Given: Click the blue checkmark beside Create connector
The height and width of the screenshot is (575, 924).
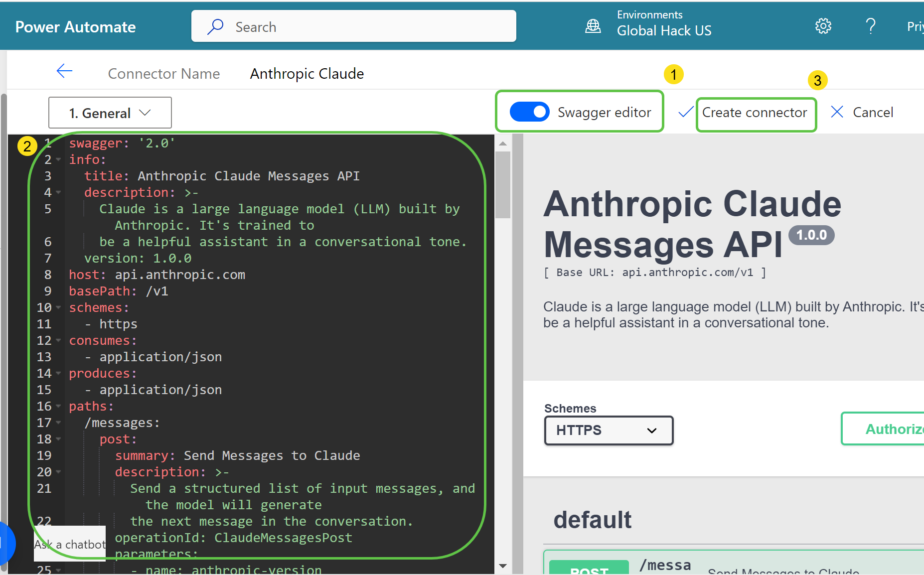Looking at the screenshot, I should tap(685, 112).
